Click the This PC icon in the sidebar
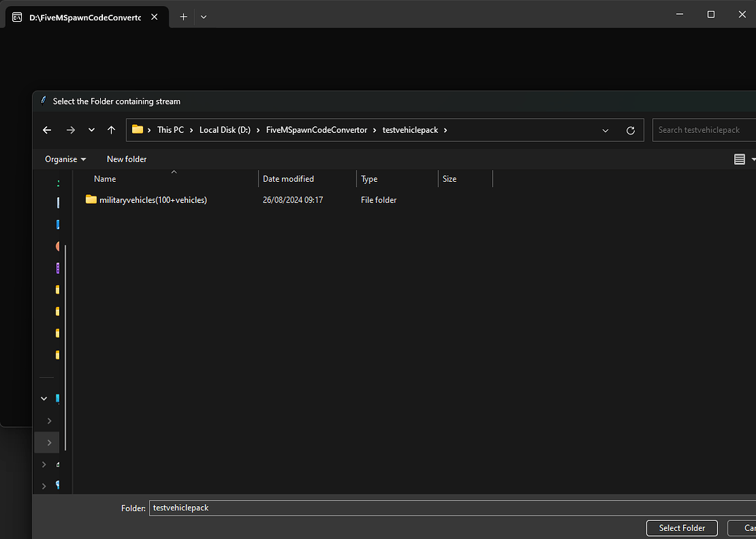 (58, 398)
